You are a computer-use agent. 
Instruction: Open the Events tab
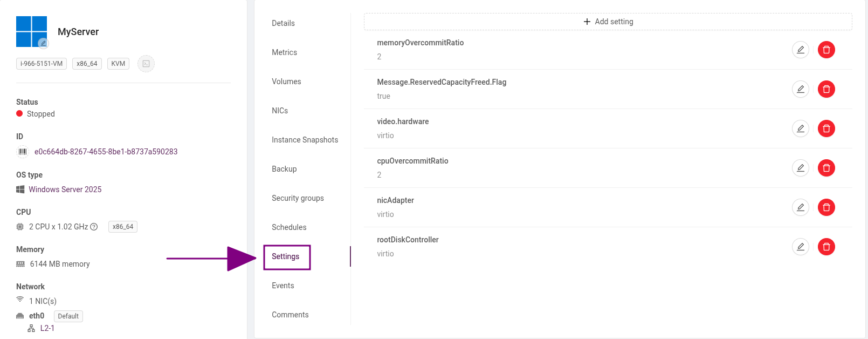283,286
